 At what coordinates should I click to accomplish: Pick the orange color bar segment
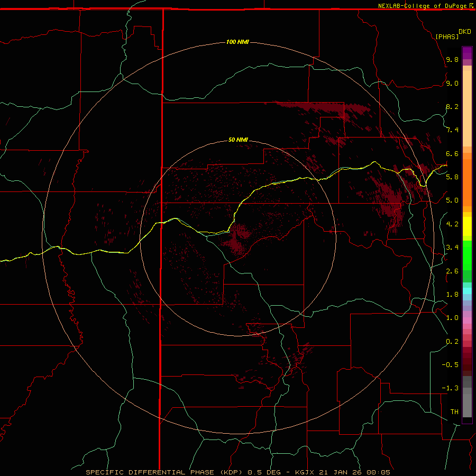click(467, 183)
